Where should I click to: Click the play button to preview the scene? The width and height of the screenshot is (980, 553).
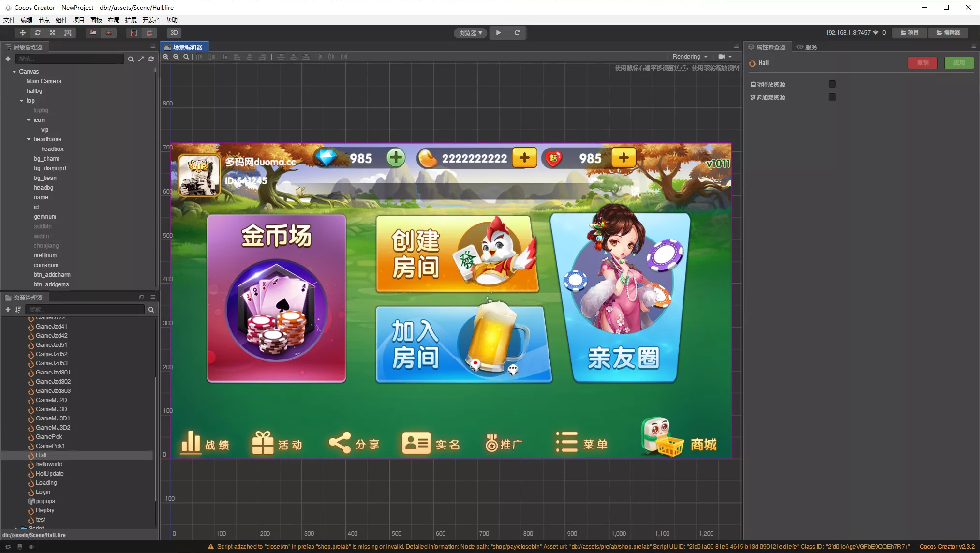click(498, 32)
